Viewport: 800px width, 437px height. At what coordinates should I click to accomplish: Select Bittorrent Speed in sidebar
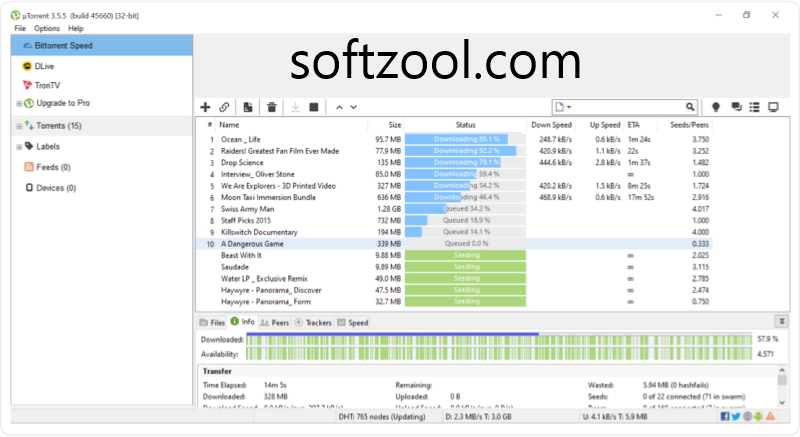[102, 45]
